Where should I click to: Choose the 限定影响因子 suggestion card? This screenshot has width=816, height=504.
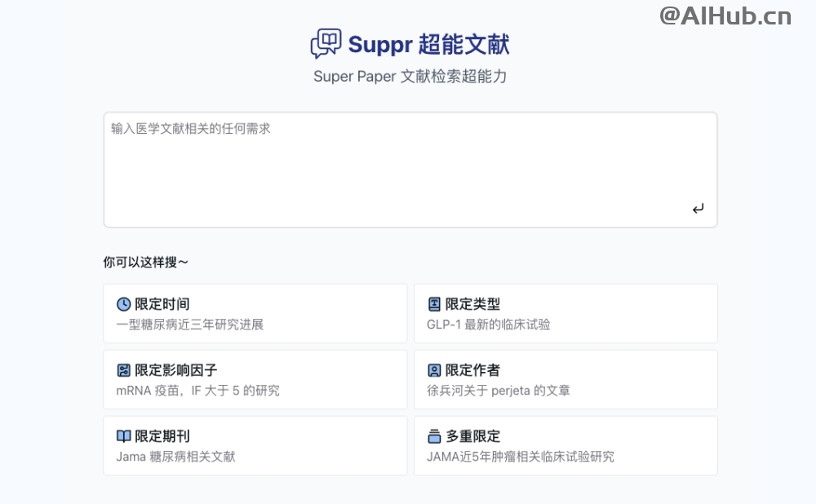click(255, 380)
